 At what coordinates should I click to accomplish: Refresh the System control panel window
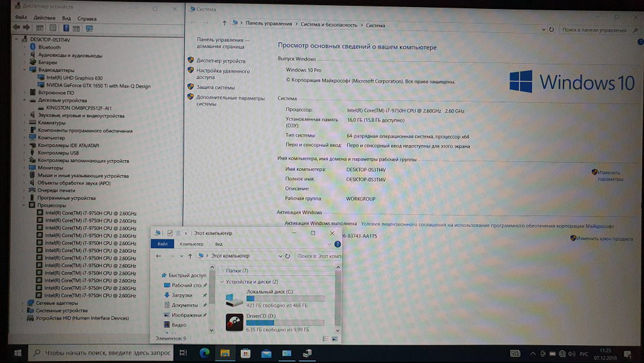pos(551,30)
